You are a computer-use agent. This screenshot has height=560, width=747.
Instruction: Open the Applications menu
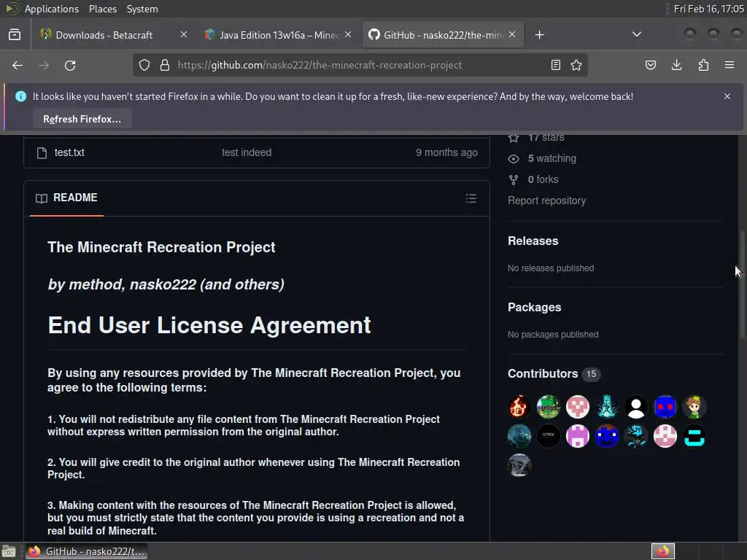coord(52,9)
